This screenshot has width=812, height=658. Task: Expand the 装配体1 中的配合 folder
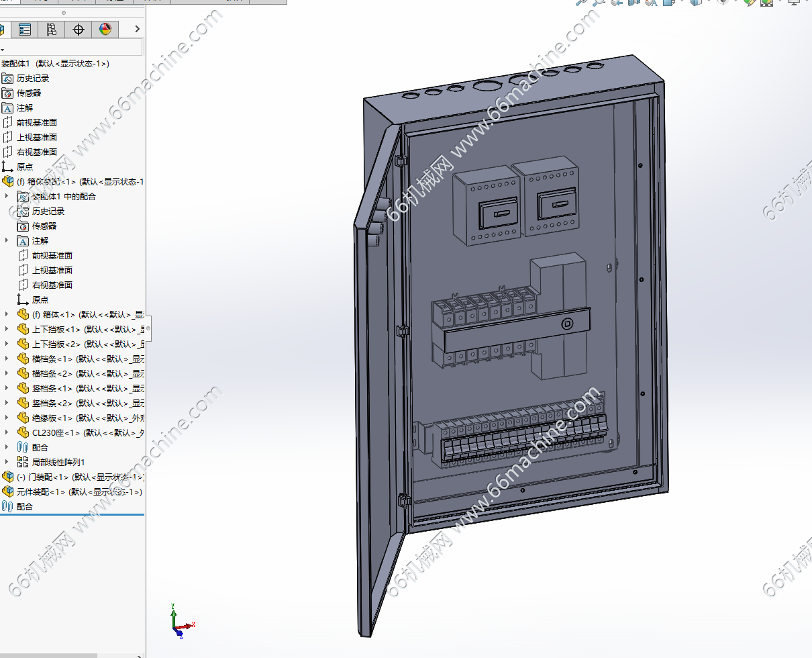[7, 197]
